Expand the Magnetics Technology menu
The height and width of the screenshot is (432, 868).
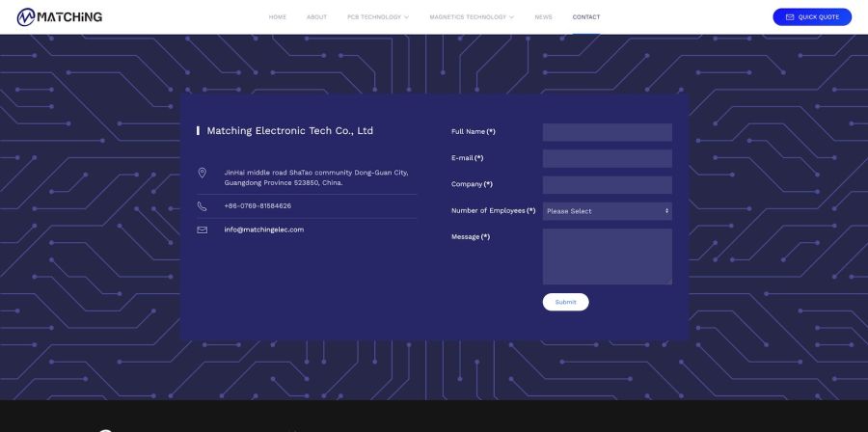472,17
